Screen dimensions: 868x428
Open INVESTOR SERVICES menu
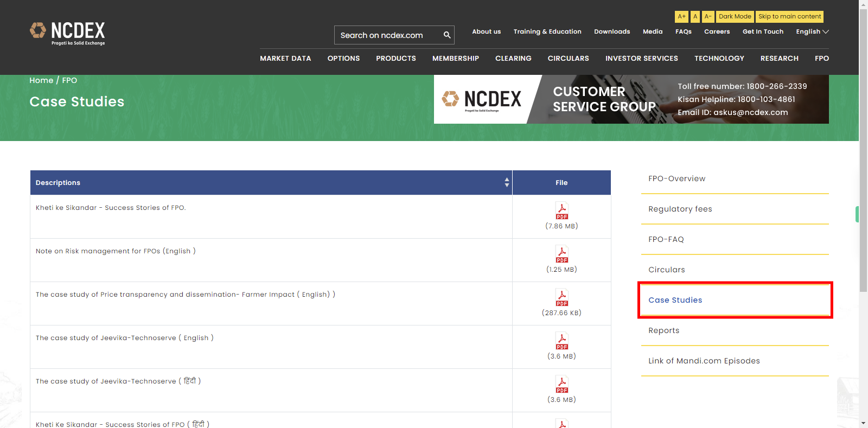(x=642, y=58)
